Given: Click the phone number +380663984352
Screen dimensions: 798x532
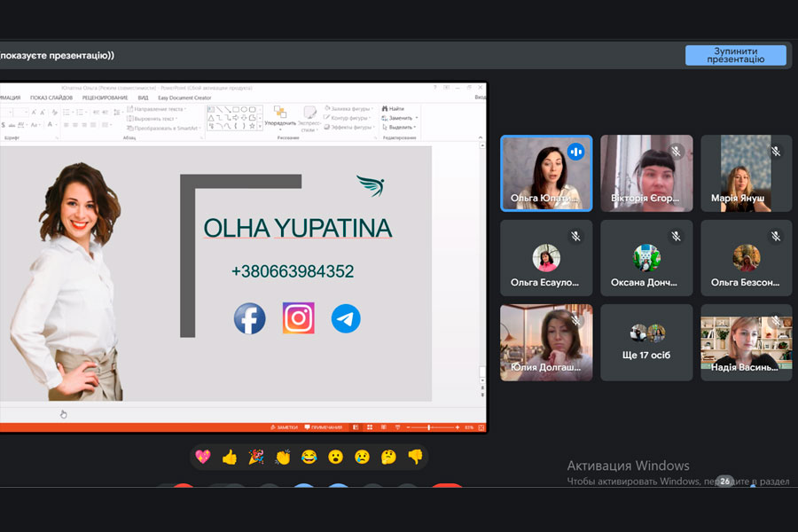Looking at the screenshot, I should coord(293,271).
